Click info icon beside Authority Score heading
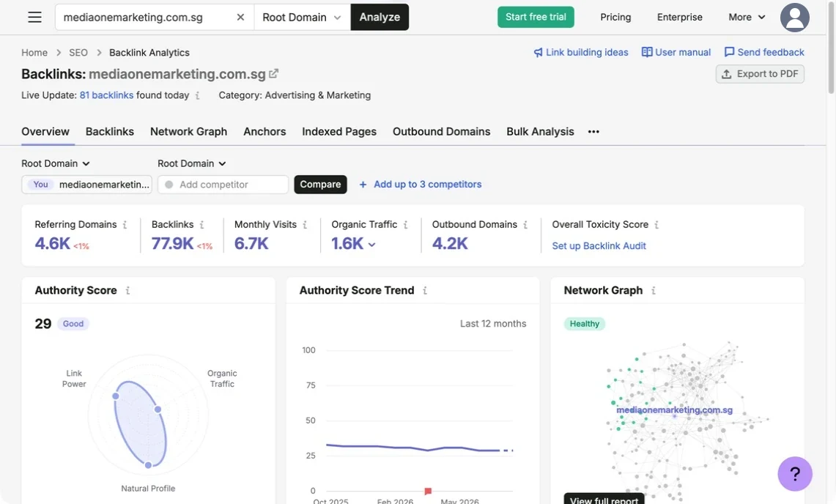836x504 pixels. (127, 291)
